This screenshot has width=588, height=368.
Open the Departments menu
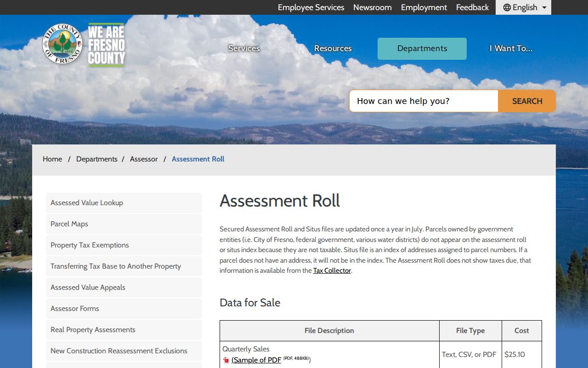pos(422,48)
